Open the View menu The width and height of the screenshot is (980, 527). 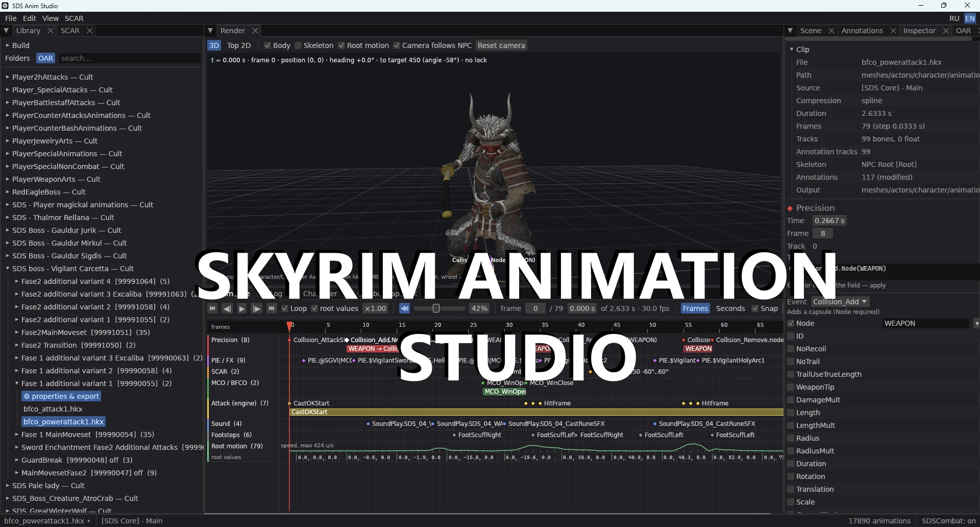coord(50,18)
